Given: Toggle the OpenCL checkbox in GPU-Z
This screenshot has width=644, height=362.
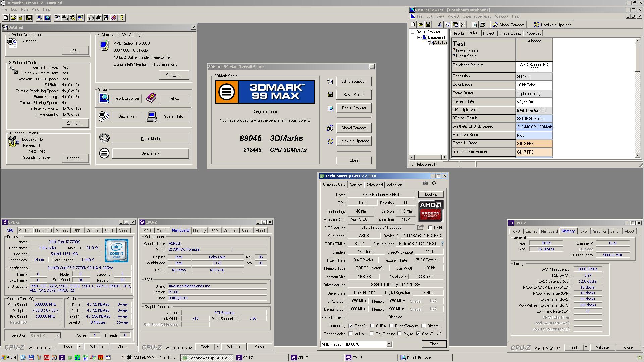Looking at the screenshot, I should tap(351, 326).
